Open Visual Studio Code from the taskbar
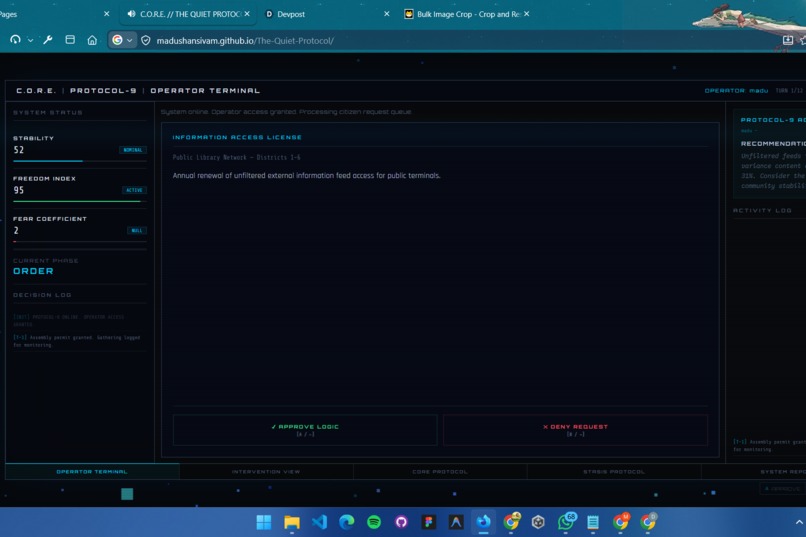806x537 pixels. click(319, 522)
